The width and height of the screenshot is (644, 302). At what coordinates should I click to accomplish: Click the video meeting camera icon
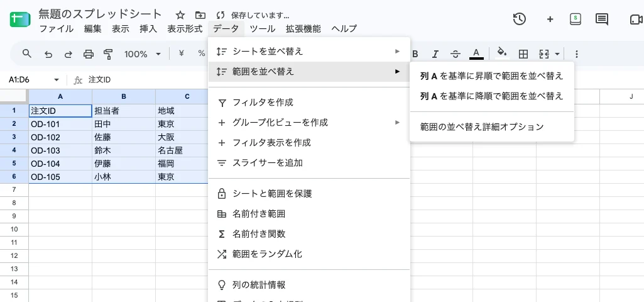pos(636,20)
